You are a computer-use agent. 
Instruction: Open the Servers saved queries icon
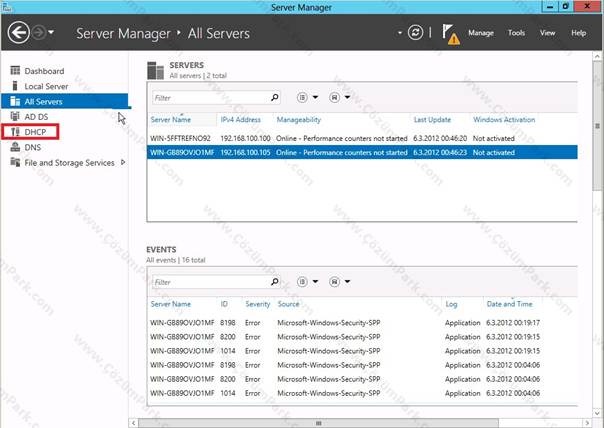[334, 97]
